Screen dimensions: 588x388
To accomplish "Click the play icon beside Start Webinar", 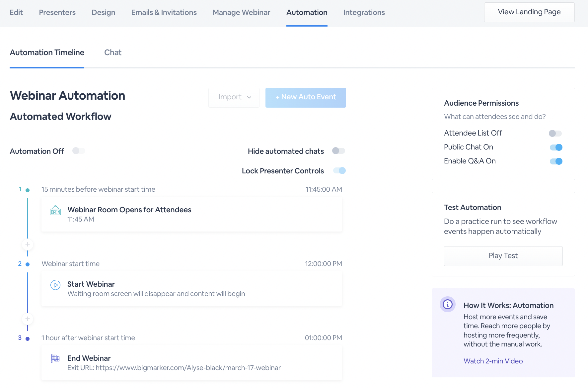I will [x=55, y=285].
